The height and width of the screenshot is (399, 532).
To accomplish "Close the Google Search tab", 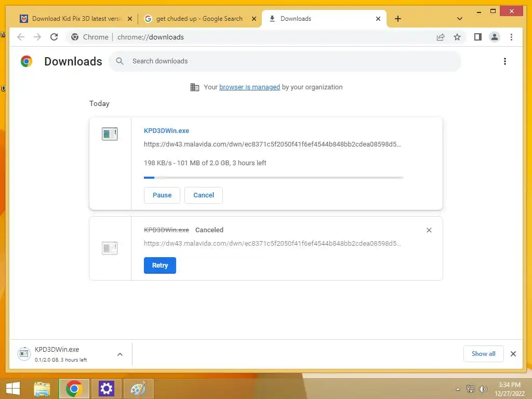I will click(254, 19).
